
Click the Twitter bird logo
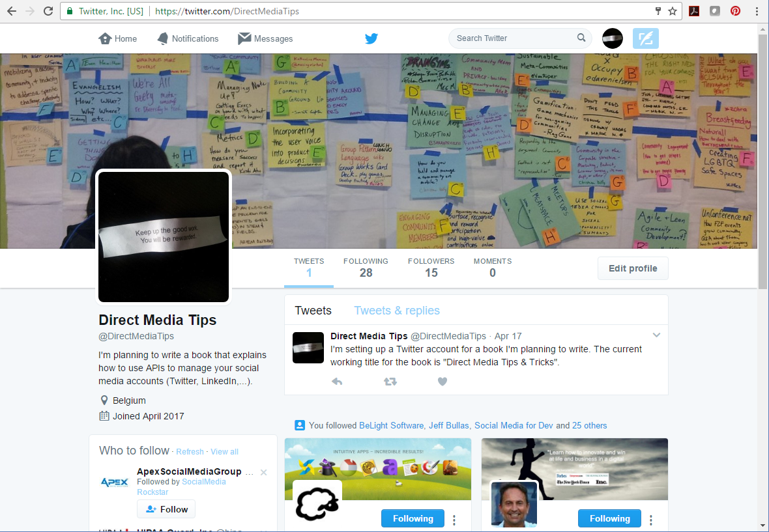click(x=371, y=38)
